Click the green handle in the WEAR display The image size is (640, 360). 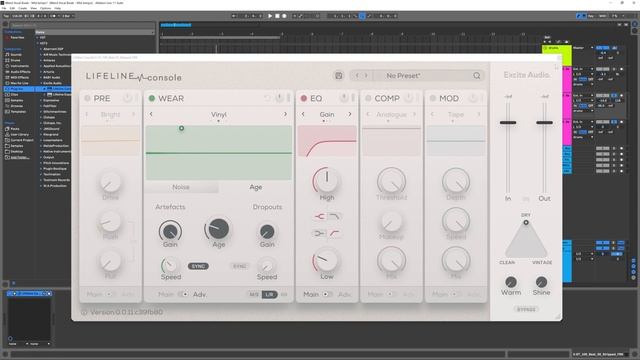[x=182, y=129]
